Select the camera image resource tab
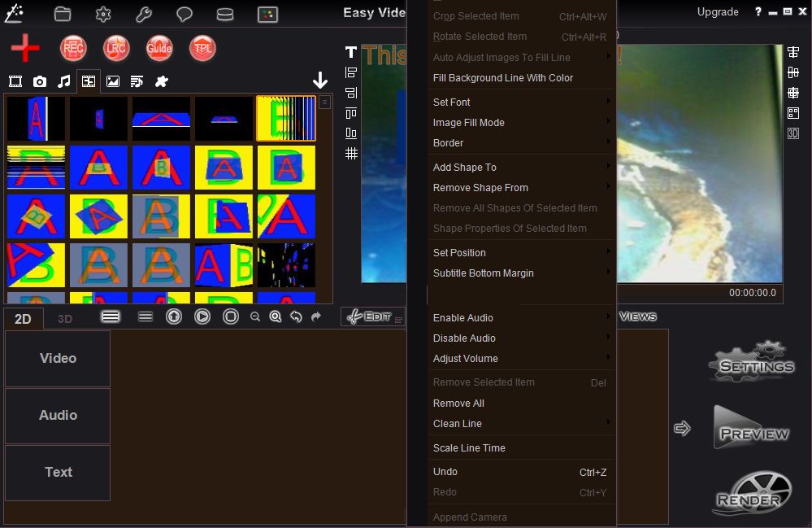Screen dimensions: 812x528 click(40, 81)
